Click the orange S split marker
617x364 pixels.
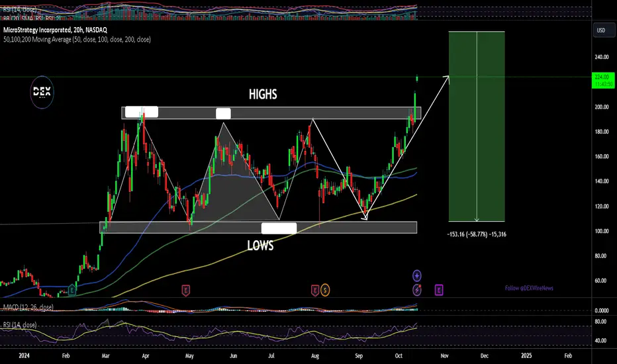[x=325, y=291]
